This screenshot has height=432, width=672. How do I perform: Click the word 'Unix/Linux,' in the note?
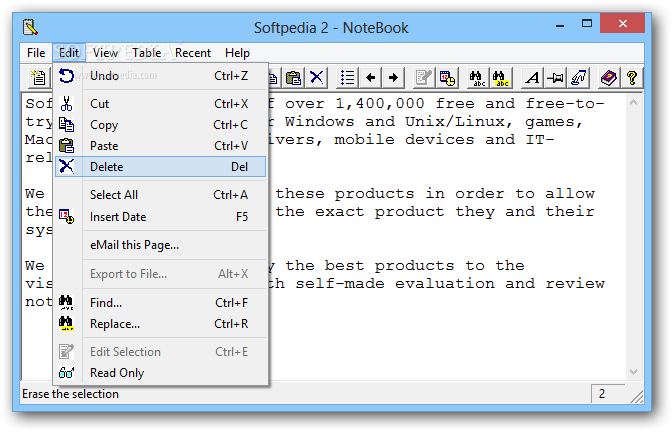(459, 122)
